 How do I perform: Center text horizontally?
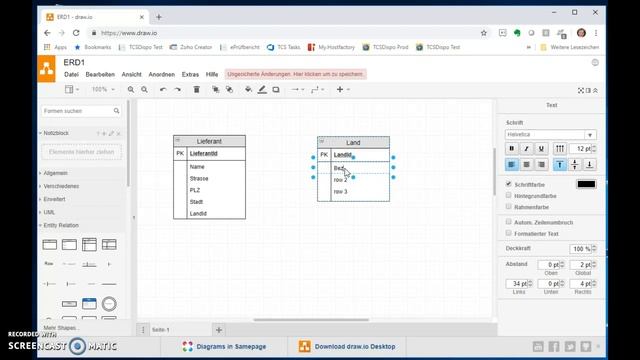point(527,164)
